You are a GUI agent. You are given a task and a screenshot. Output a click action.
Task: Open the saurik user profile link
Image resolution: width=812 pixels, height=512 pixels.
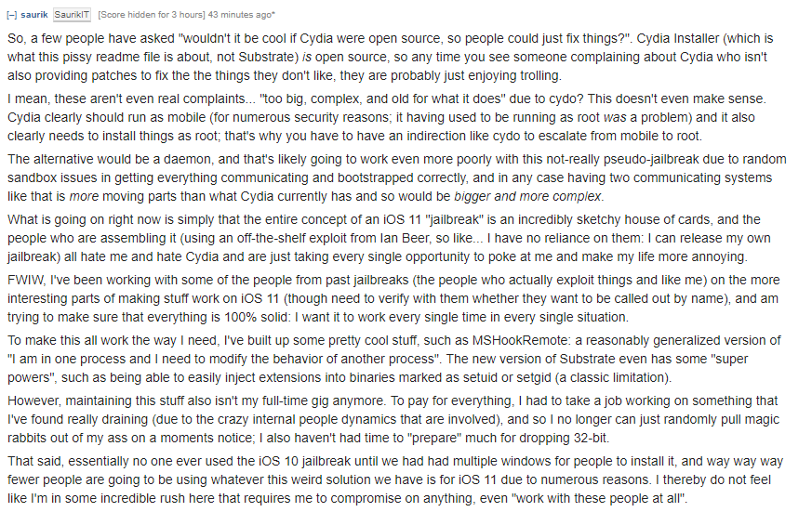click(34, 15)
